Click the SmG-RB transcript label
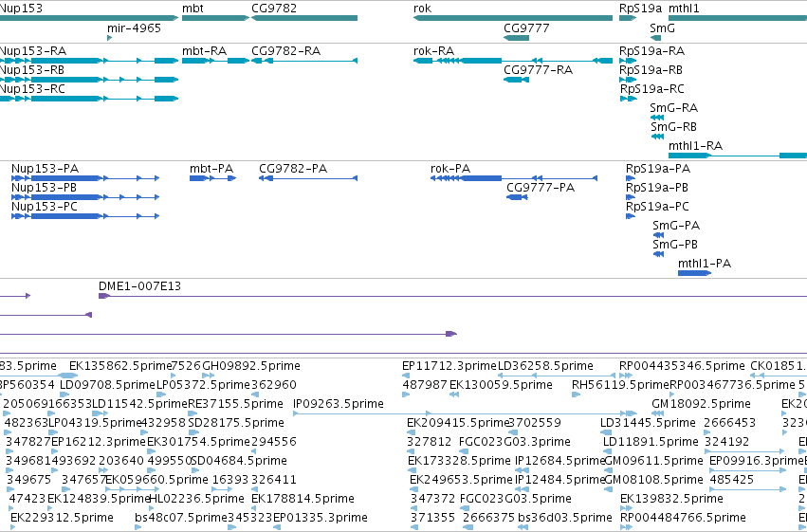 (x=673, y=127)
